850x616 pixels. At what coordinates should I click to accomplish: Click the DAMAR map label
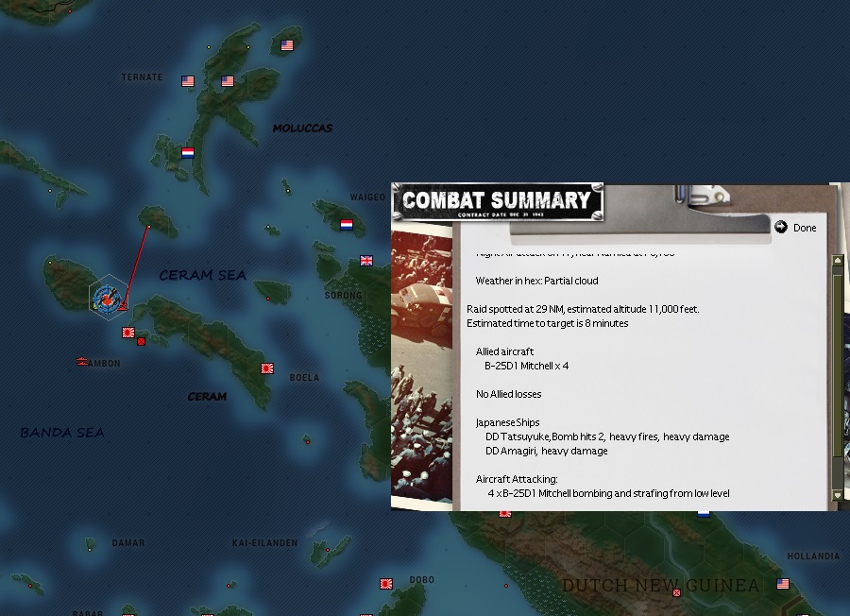click(x=128, y=543)
